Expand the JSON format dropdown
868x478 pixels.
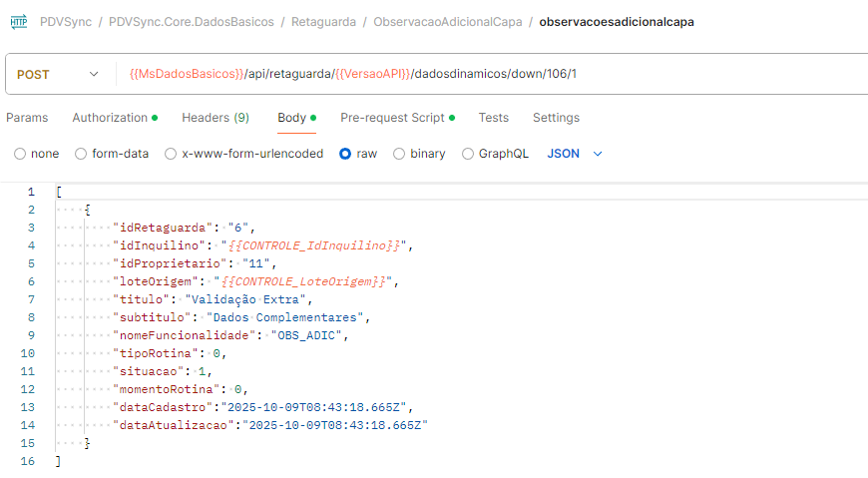tap(576, 154)
